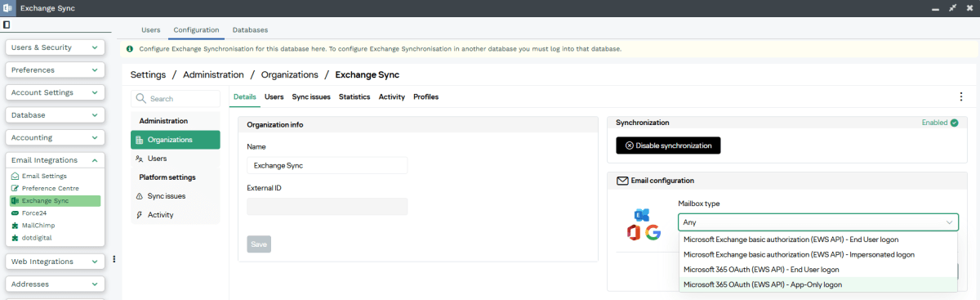Choose Microsoft 365 OAuth App-Only logon

[x=817, y=284]
